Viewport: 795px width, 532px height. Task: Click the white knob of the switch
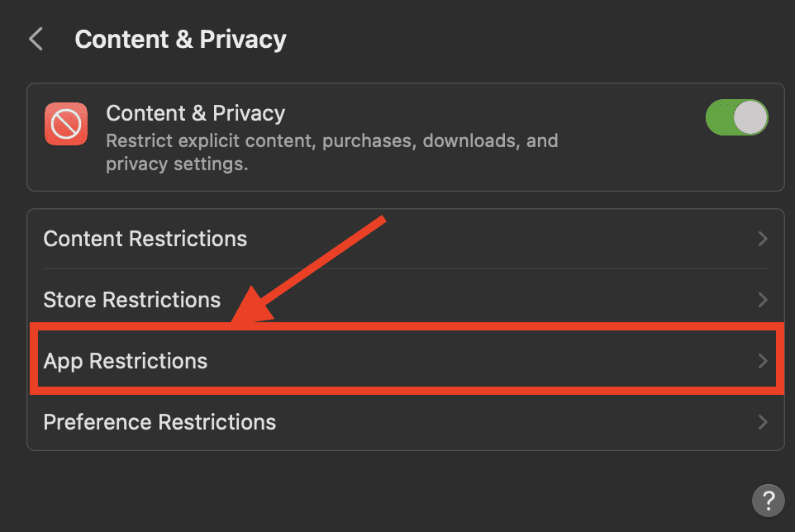(751, 118)
